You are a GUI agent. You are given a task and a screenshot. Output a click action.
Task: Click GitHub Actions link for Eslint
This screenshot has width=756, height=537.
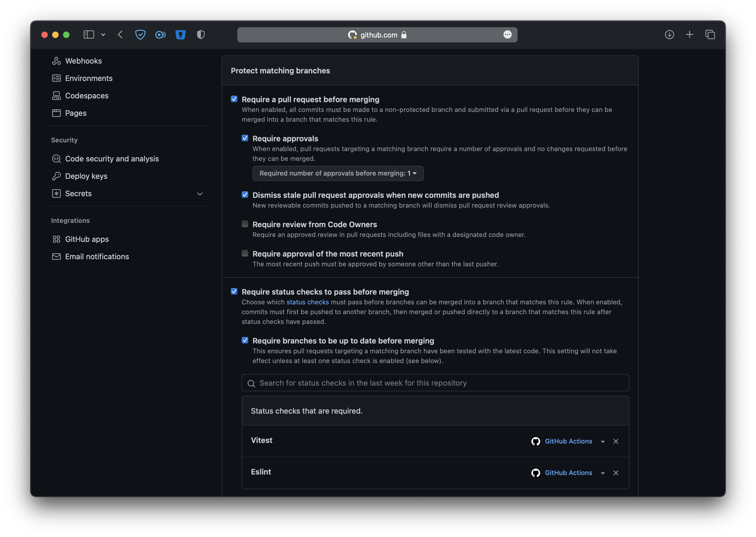tap(568, 473)
